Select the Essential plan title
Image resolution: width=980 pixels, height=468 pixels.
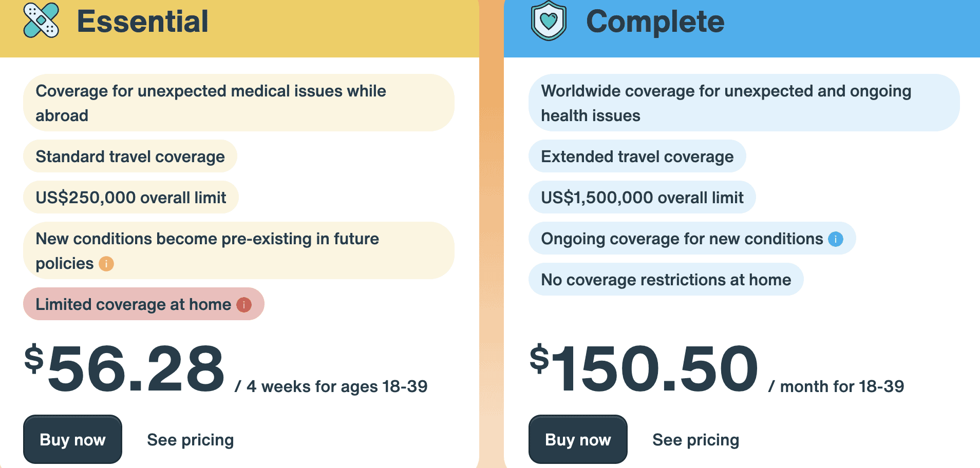pyautogui.click(x=142, y=22)
